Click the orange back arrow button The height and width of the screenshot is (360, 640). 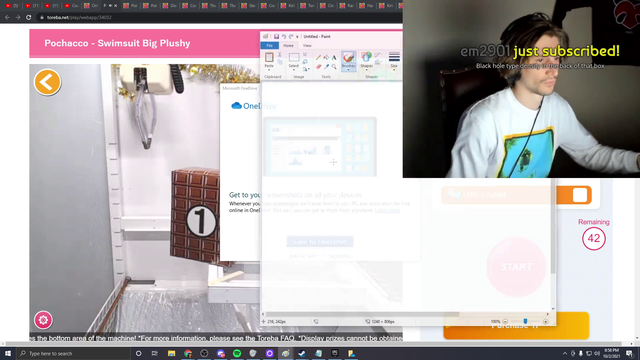(47, 82)
